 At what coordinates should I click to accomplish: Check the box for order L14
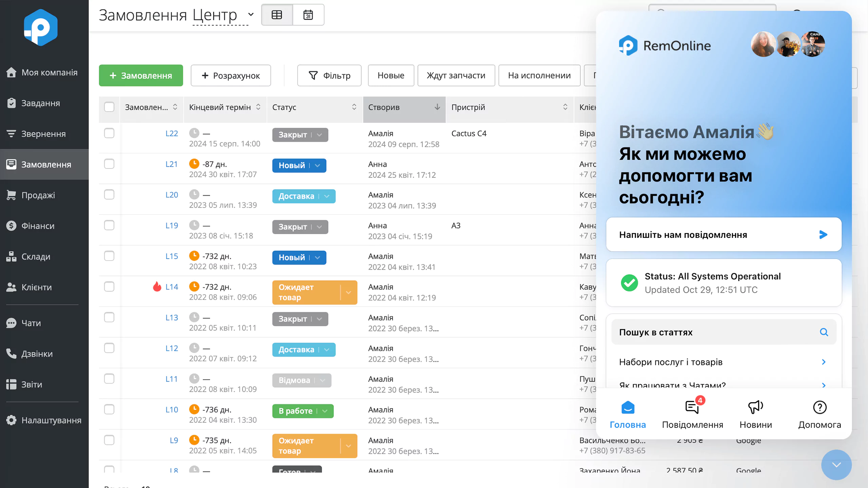(109, 287)
